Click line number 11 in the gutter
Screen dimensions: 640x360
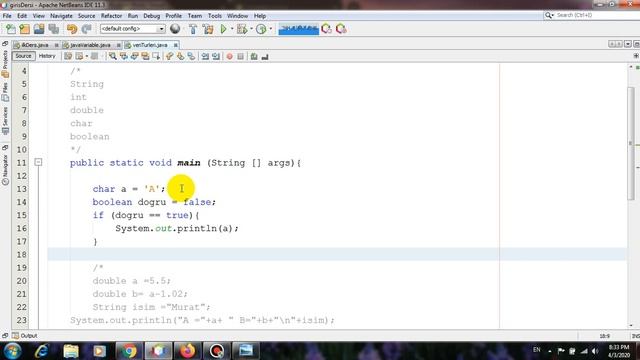tap(22, 163)
